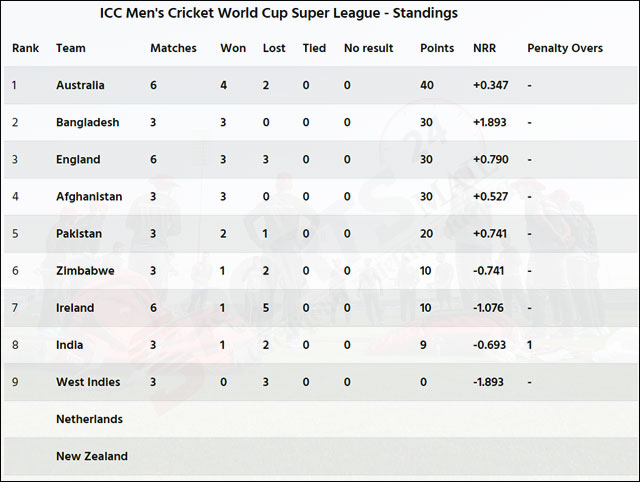Click the Afghanistan team name

89,197
